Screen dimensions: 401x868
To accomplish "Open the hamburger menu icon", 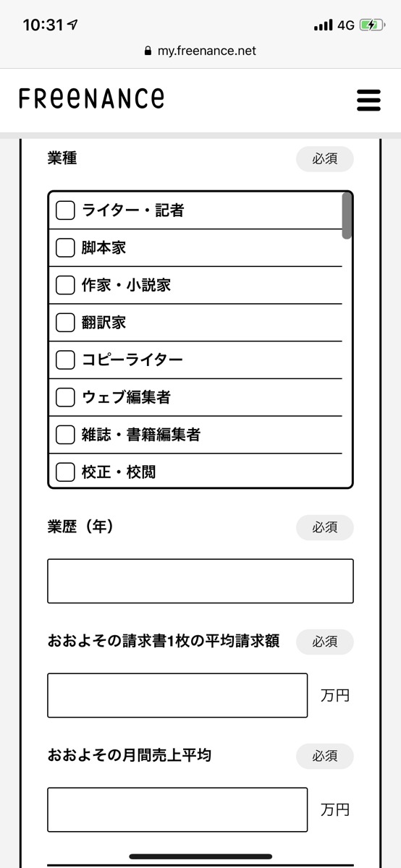I will coord(368,100).
